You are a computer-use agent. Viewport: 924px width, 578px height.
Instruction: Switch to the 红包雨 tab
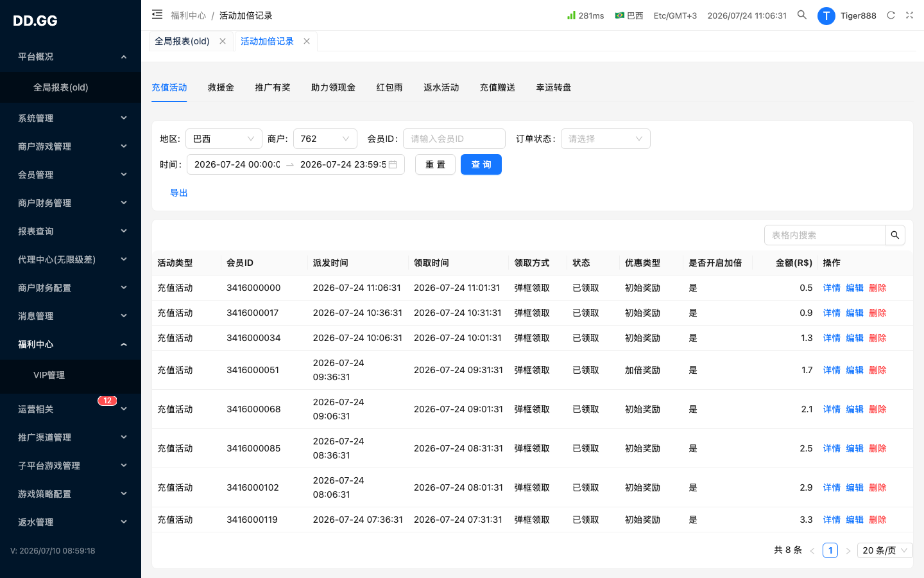point(389,87)
